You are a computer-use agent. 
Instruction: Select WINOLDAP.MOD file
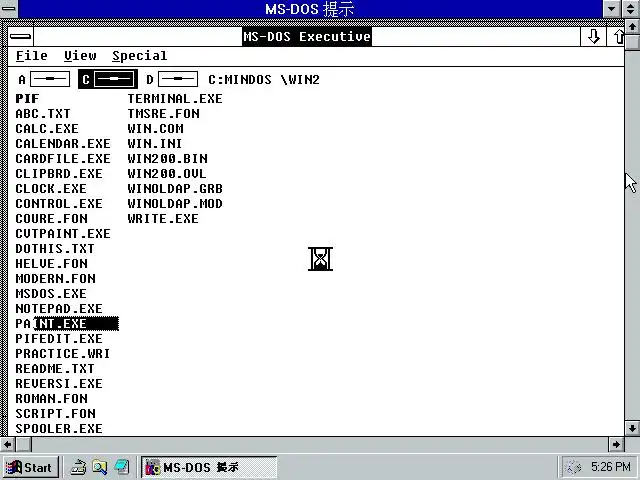175,204
